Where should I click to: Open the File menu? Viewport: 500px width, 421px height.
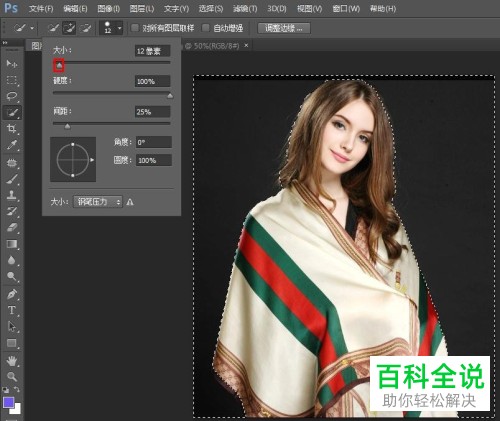pos(41,9)
